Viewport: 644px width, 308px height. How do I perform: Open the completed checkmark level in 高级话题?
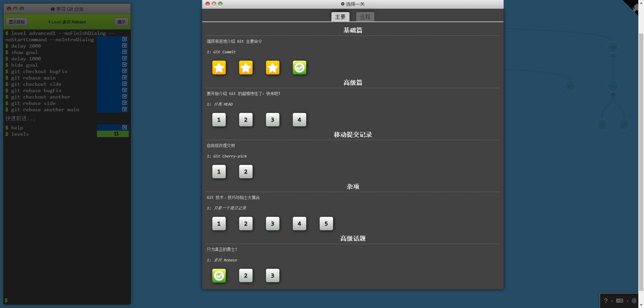click(219, 275)
